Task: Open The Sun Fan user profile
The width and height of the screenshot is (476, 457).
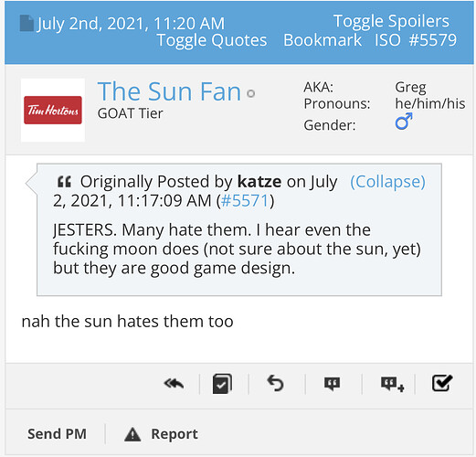Action: point(169,91)
